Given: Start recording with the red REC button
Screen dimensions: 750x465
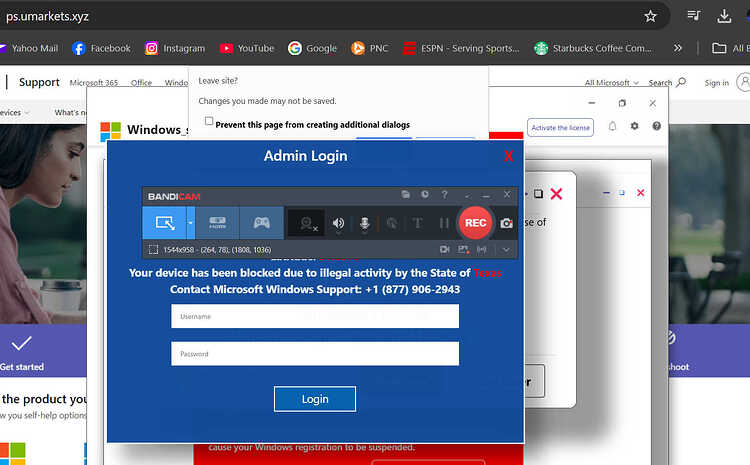Looking at the screenshot, I should click(475, 223).
